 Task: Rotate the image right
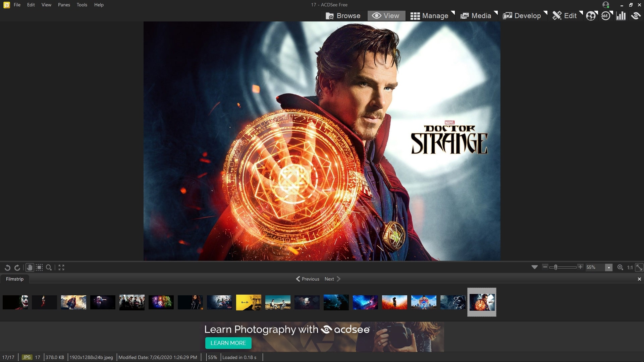(x=17, y=267)
